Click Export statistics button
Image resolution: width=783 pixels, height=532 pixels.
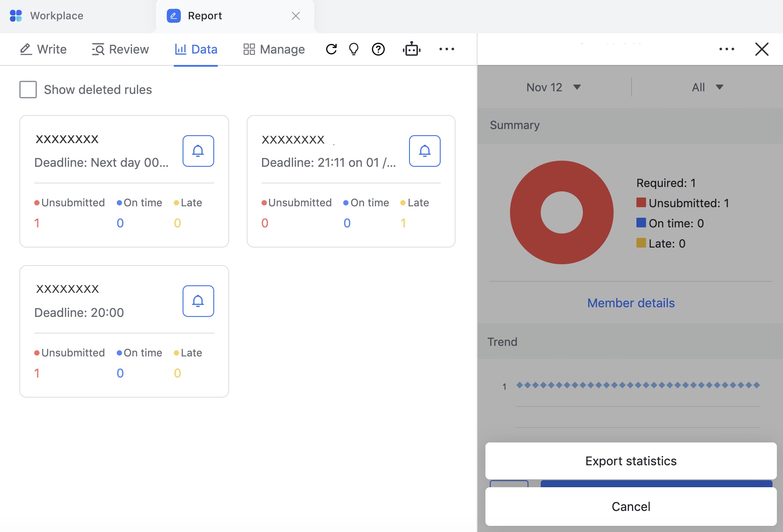tap(631, 461)
